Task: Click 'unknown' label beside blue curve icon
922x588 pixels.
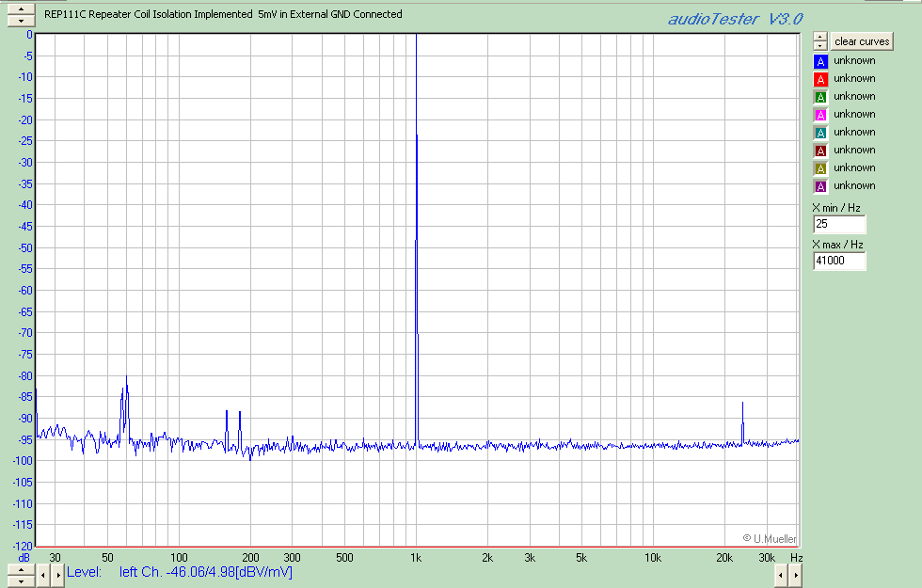Action: click(x=854, y=60)
